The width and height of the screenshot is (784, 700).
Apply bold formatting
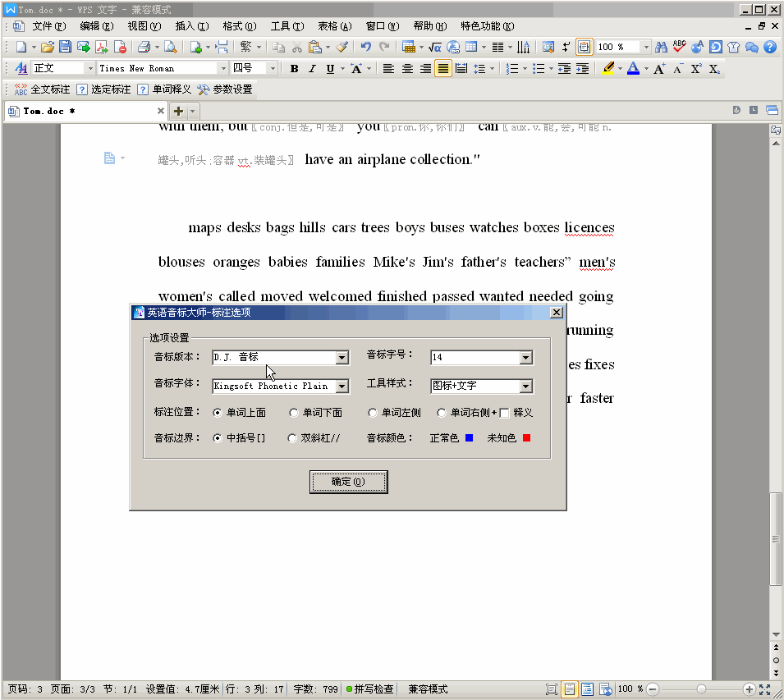(x=295, y=68)
